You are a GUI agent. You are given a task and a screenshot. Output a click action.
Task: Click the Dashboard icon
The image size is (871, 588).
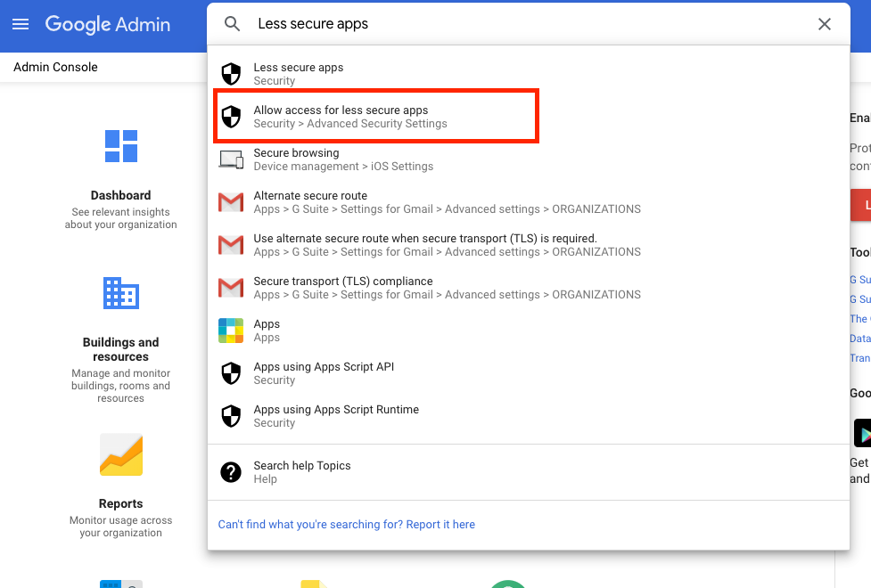pos(121,145)
